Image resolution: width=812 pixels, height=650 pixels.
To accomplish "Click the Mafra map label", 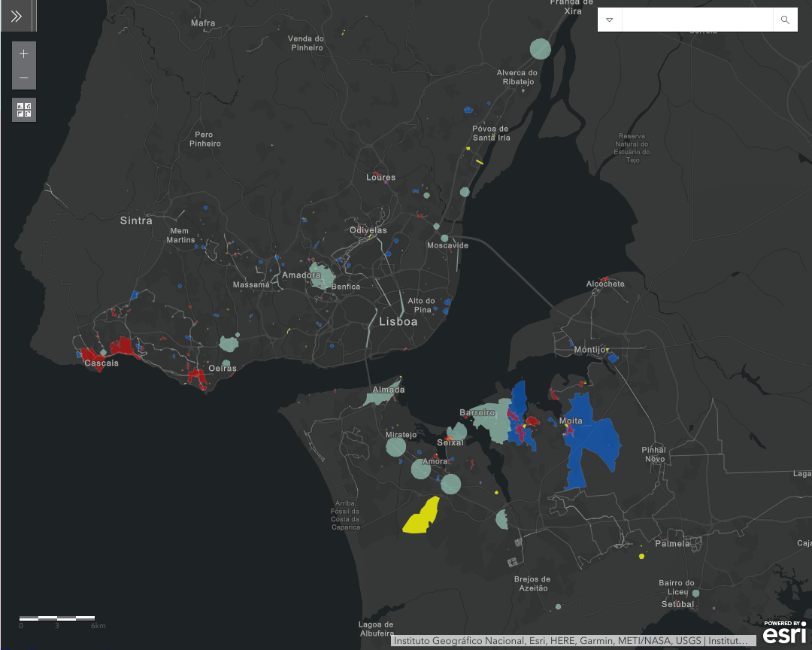I will (203, 23).
